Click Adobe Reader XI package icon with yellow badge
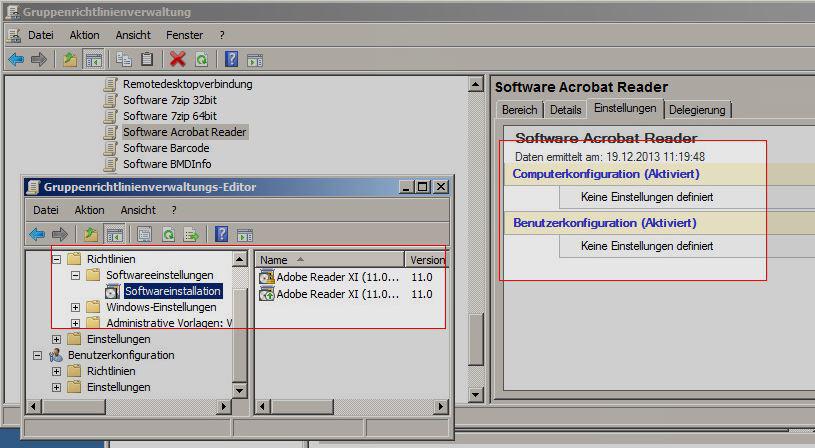815x448 pixels. [267, 277]
